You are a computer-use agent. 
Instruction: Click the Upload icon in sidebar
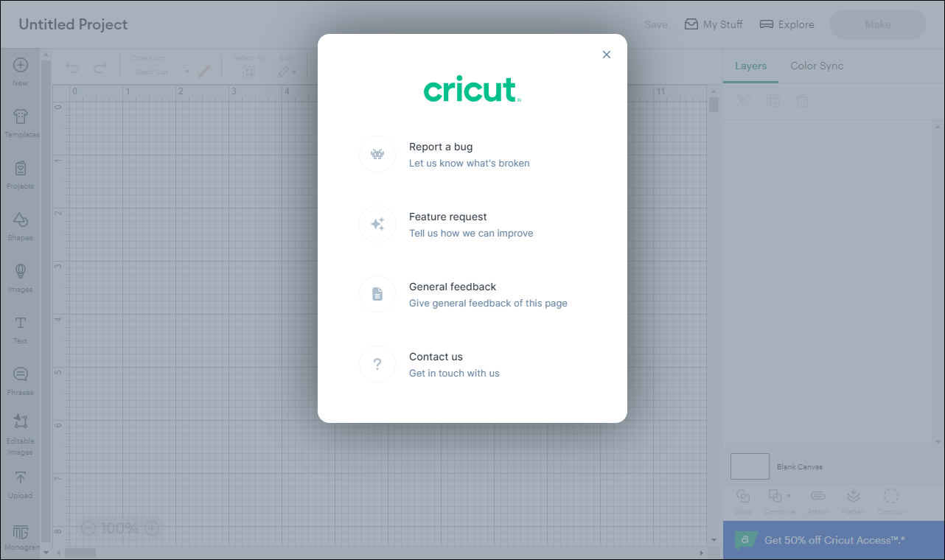click(21, 484)
